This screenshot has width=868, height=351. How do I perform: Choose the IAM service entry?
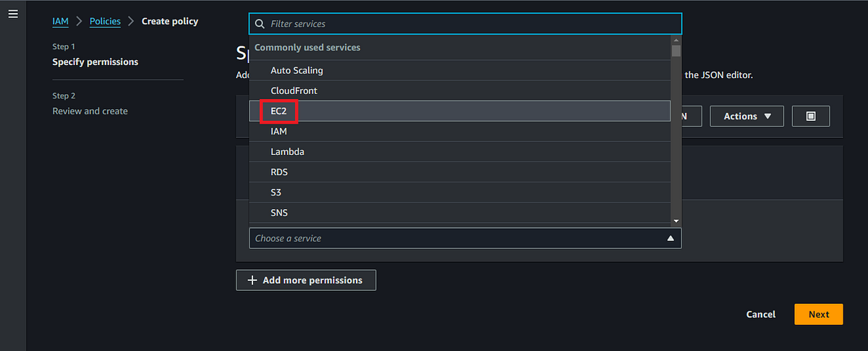(x=278, y=132)
